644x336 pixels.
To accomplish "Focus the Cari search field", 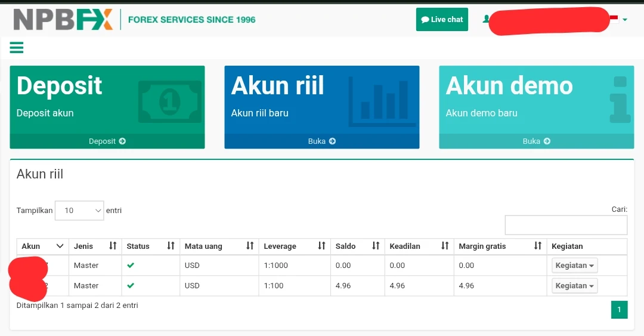I will pyautogui.click(x=566, y=225).
